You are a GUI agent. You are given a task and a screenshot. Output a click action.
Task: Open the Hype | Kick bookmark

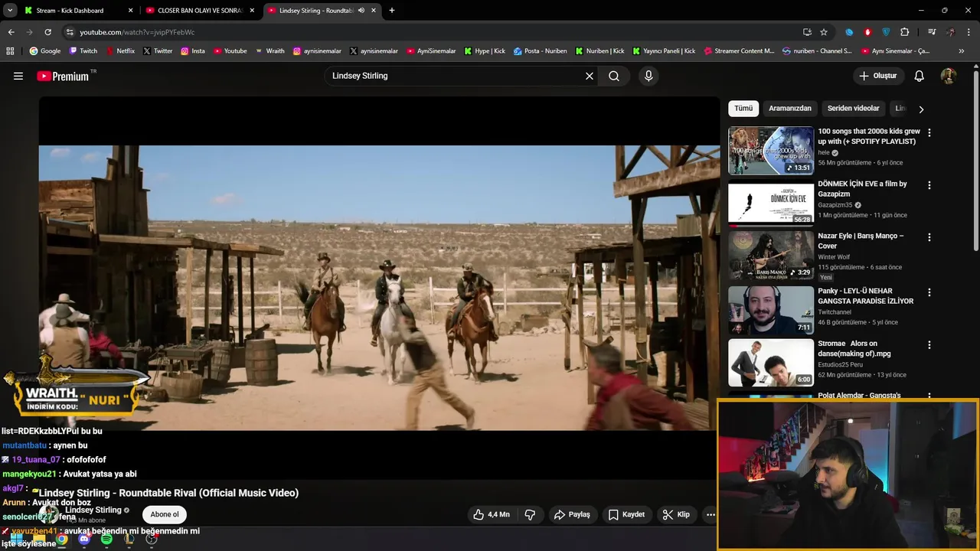(484, 51)
